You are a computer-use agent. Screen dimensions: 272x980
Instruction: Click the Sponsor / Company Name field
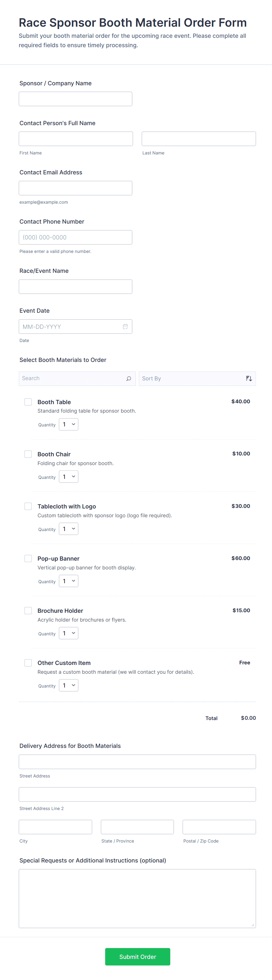pos(75,99)
